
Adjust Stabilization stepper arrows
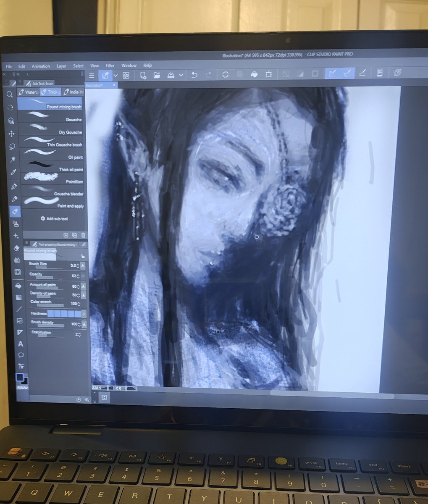pyautogui.click(x=79, y=335)
